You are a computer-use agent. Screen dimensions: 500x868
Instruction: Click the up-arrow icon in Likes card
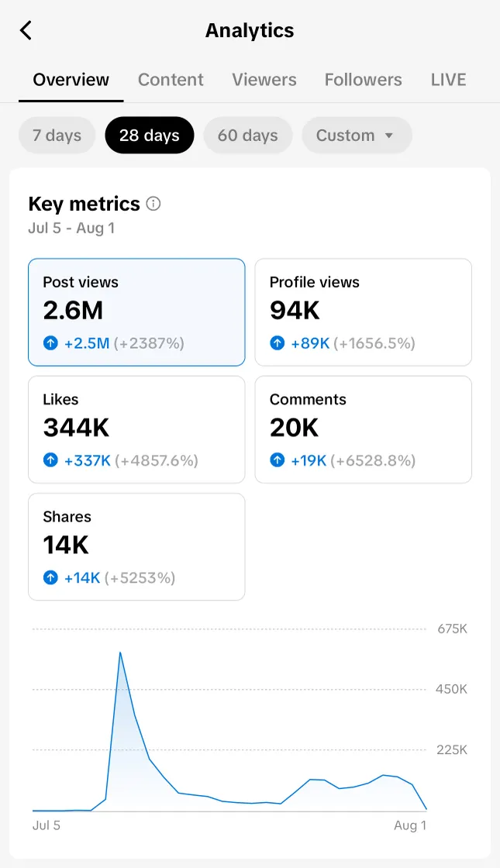50,460
